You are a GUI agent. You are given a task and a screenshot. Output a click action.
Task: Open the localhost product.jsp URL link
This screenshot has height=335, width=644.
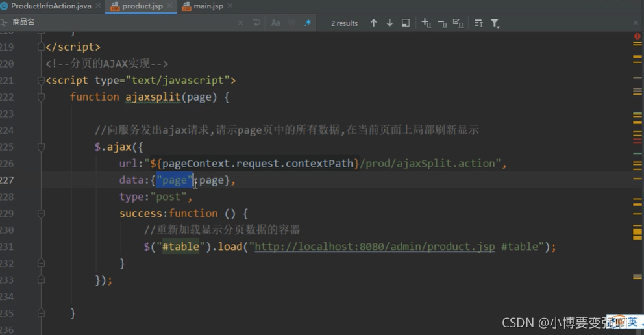coord(375,246)
